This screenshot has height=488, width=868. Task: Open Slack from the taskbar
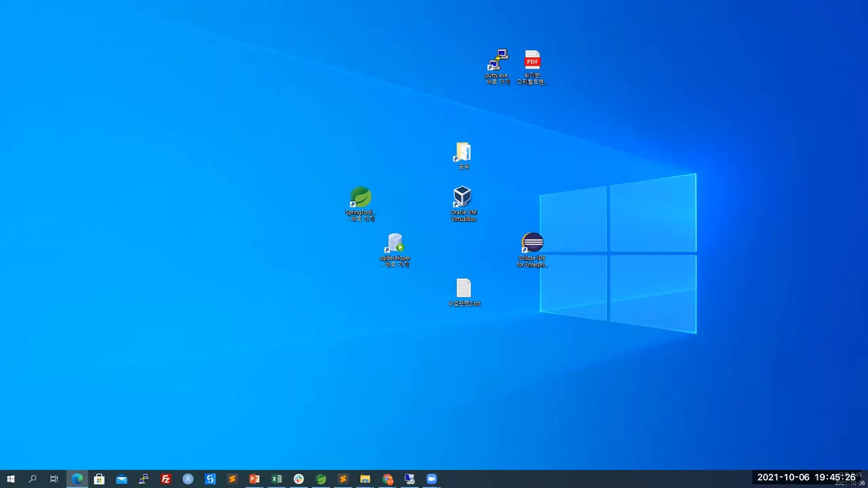tap(298, 479)
